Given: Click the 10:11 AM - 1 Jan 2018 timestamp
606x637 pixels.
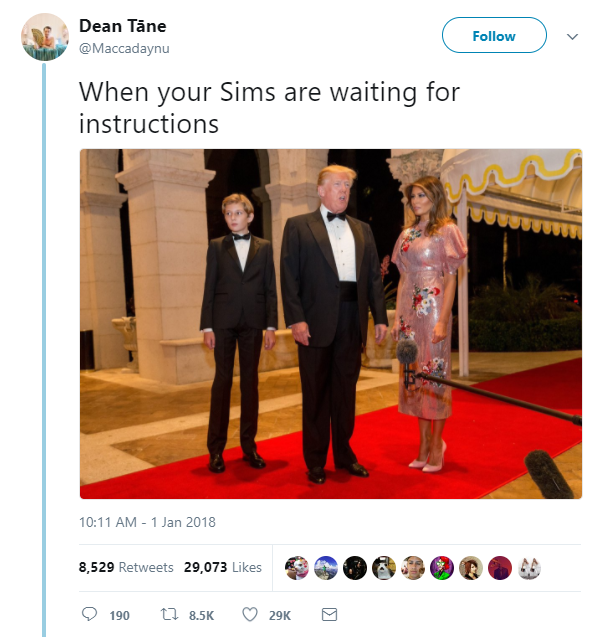Looking at the screenshot, I should 147,522.
